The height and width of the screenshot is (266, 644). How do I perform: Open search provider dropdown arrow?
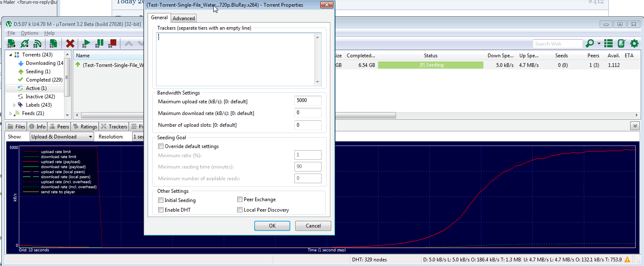(599, 43)
